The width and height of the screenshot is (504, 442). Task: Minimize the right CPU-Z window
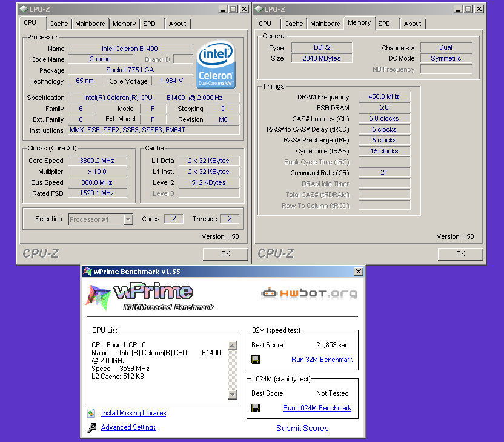pyautogui.click(x=458, y=9)
